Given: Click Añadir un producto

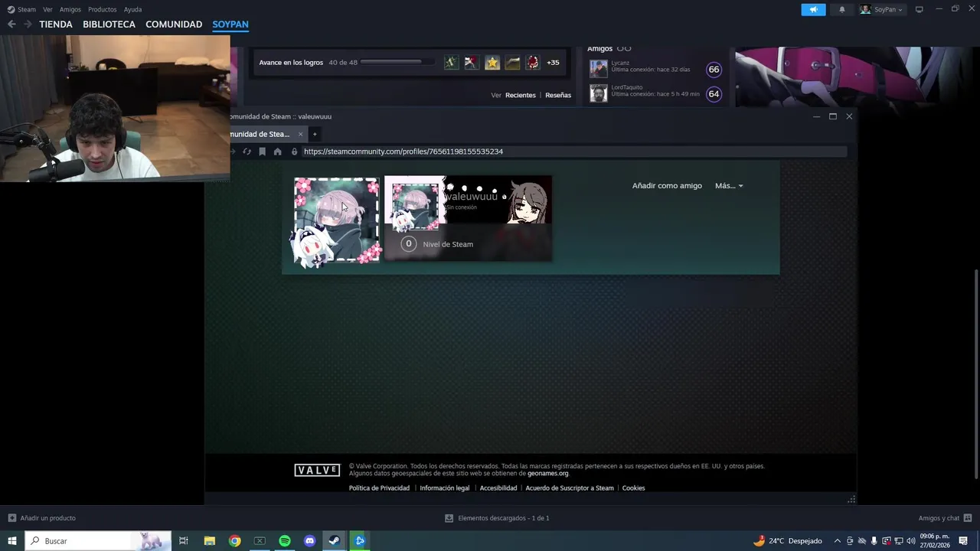Looking at the screenshot, I should (42, 518).
